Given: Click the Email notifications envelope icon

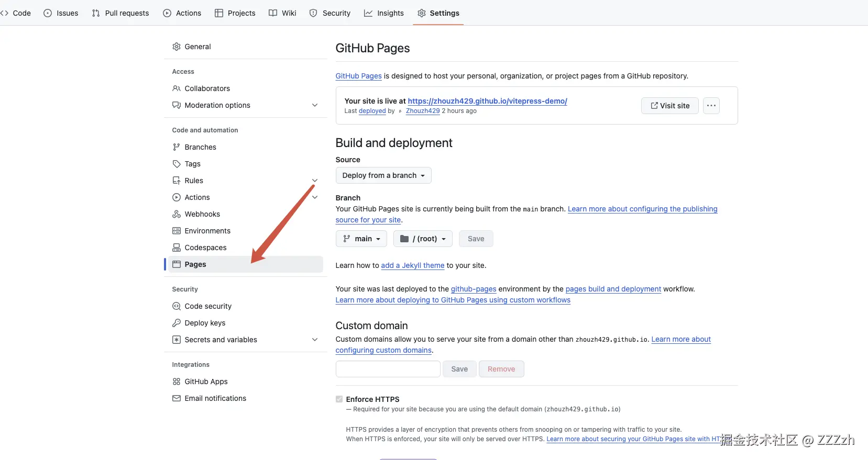Looking at the screenshot, I should click(177, 398).
